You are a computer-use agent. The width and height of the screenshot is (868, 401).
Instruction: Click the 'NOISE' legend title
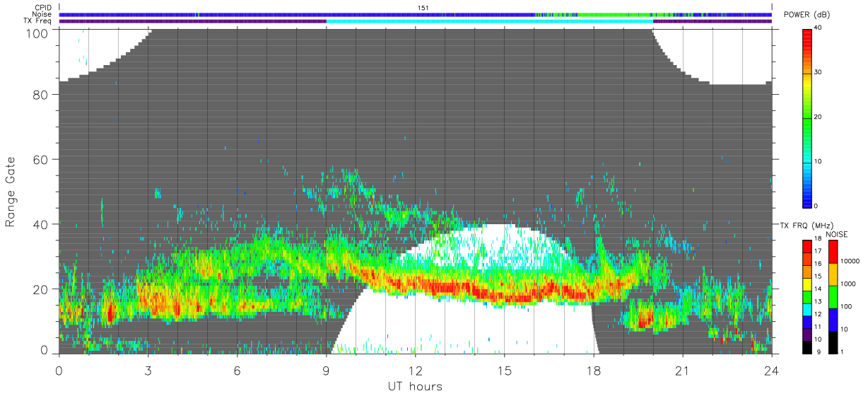837,234
